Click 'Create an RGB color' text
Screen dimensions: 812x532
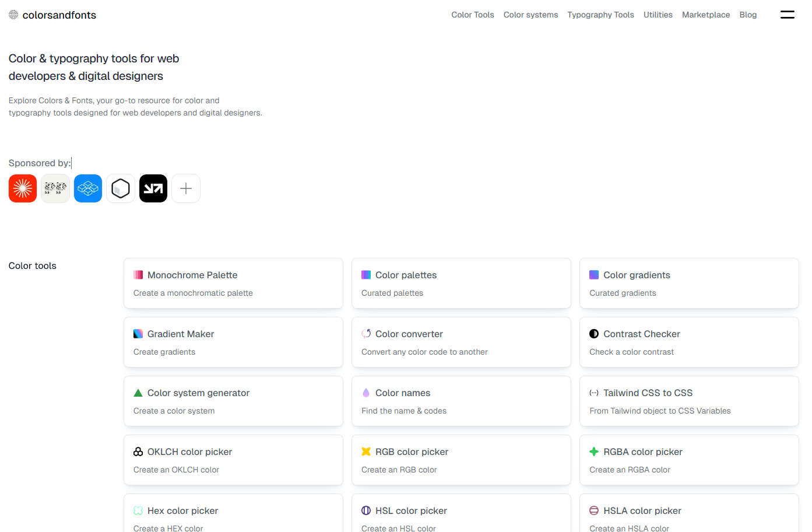pyautogui.click(x=399, y=470)
